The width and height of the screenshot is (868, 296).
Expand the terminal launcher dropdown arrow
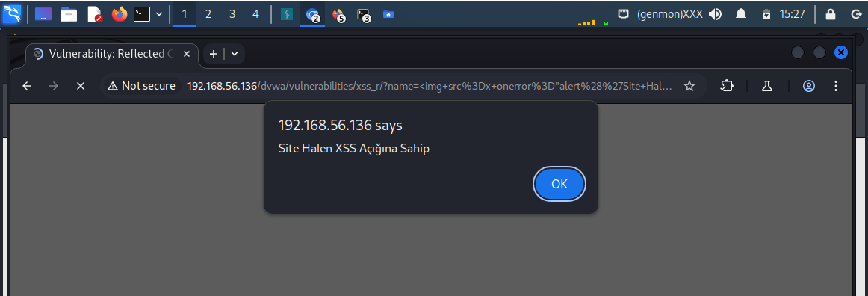point(159,14)
